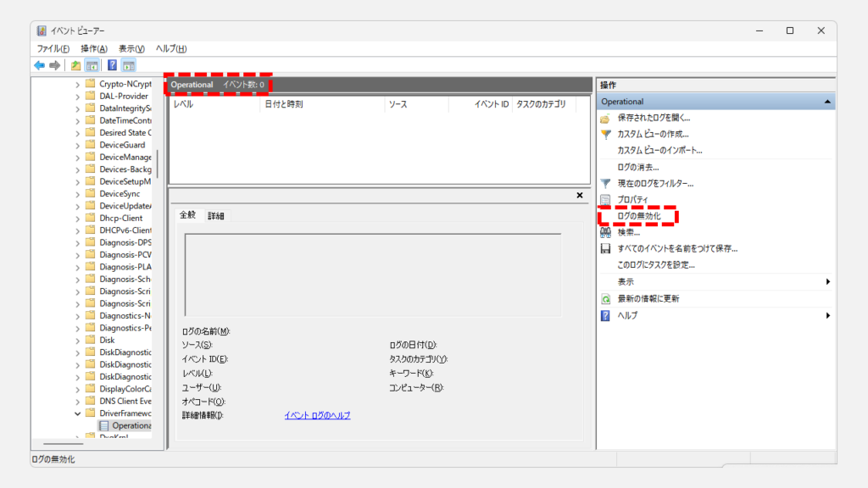868x488 pixels.
Task: Expand the Dhcp-Client tree node
Action: 78,218
